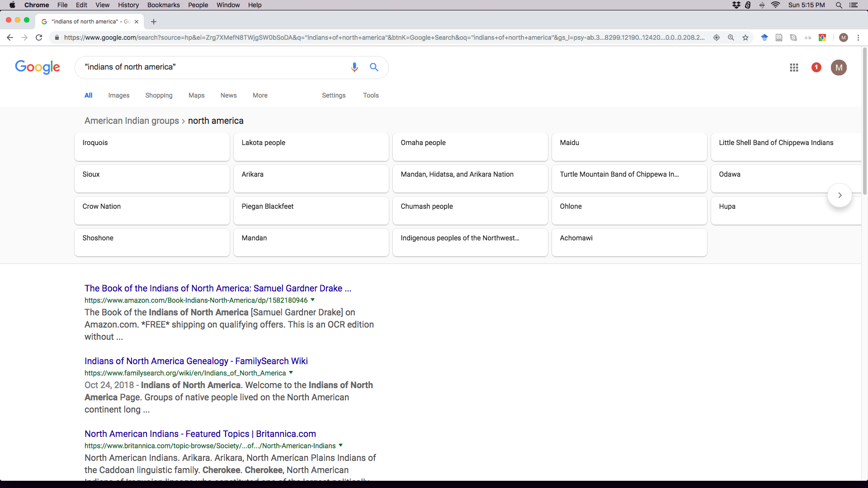Viewport: 868px width, 488px height.
Task: Expand the Amazon result URL dropdown arrow
Action: 312,300
